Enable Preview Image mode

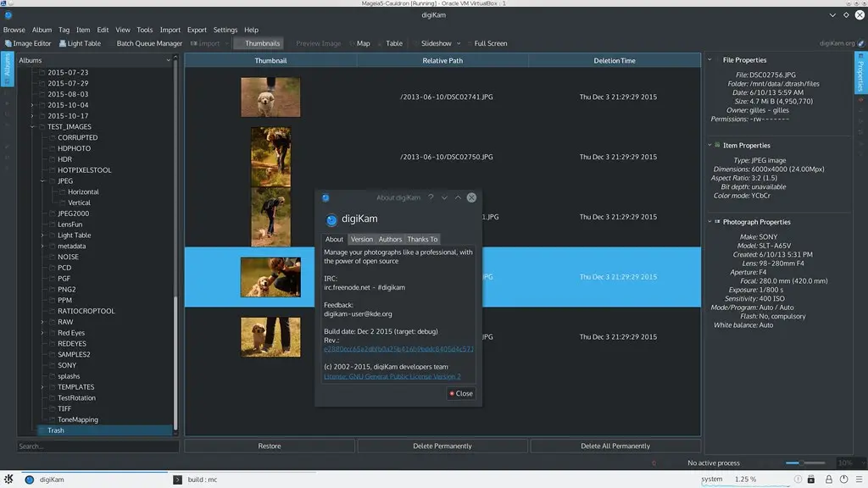[x=317, y=43]
